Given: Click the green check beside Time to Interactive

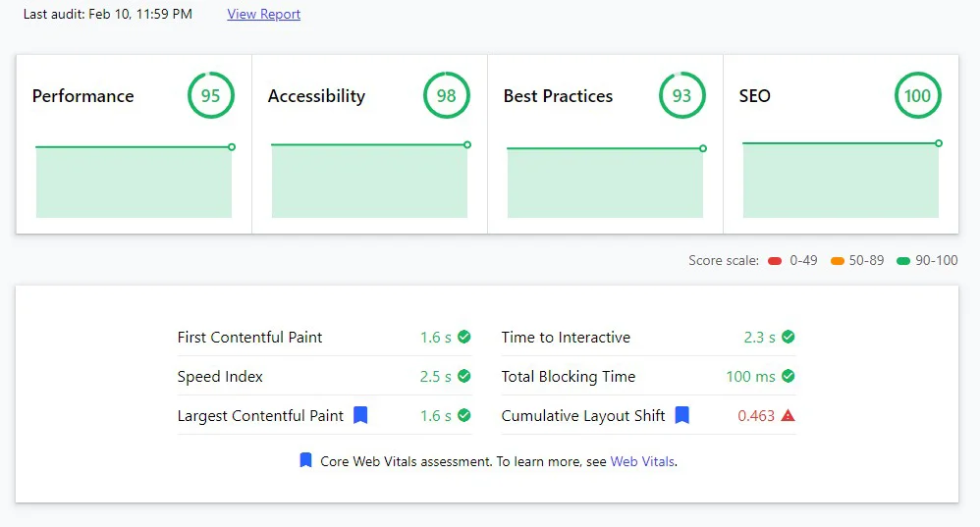Looking at the screenshot, I should coord(789,337).
